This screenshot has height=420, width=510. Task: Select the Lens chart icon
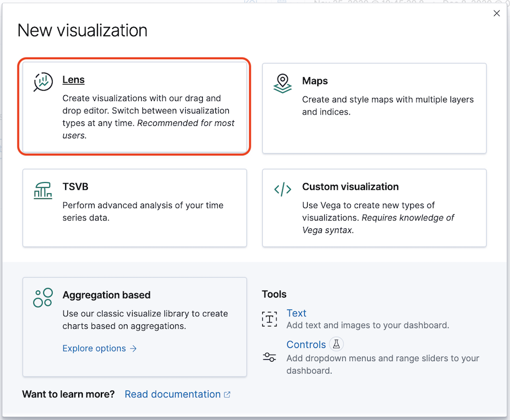tap(42, 82)
